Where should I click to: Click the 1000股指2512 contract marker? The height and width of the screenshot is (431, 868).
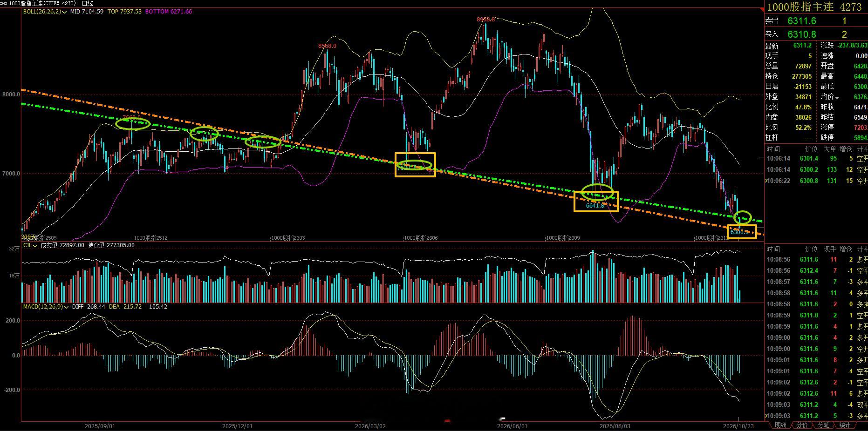[x=151, y=238]
